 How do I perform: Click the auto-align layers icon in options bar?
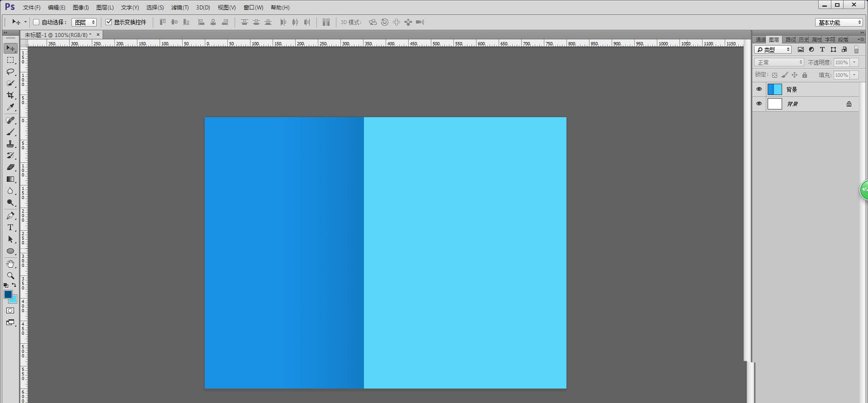click(x=326, y=22)
